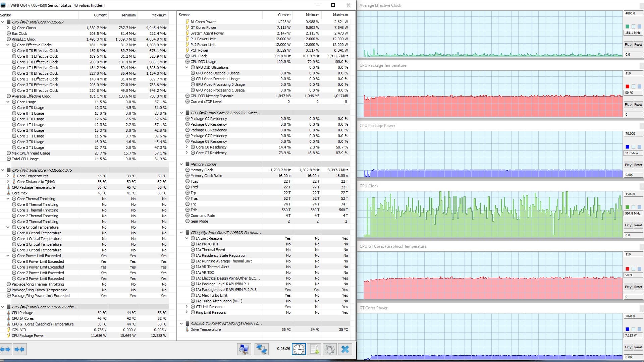644x362 pixels.
Task: Select the CPU Package Power sensor row
Action: coord(28,336)
